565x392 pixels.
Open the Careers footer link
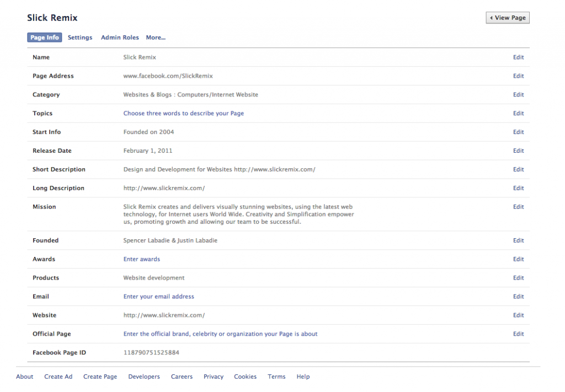click(x=182, y=377)
